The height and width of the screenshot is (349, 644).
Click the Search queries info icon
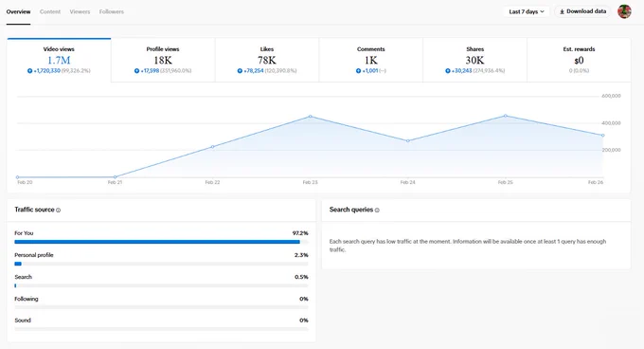(x=377, y=210)
